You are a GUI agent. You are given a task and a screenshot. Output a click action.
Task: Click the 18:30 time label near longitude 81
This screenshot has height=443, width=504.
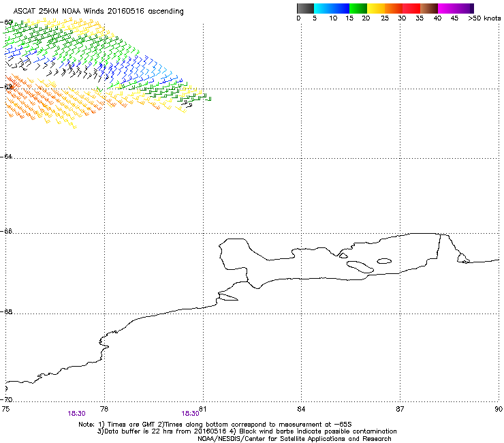[x=190, y=414]
